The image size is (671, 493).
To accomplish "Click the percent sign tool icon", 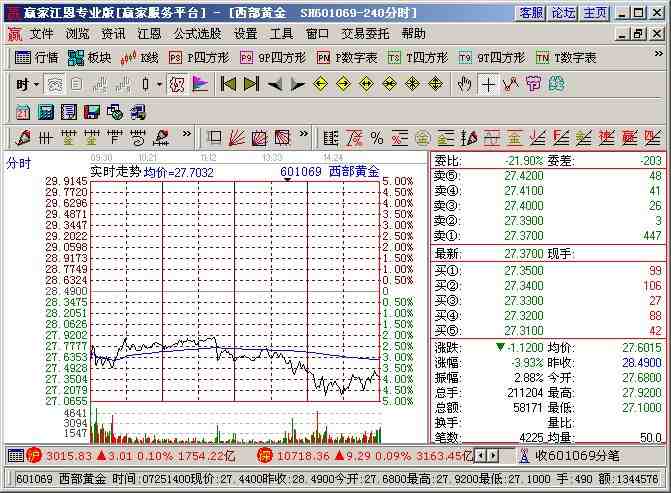I will (x=377, y=138).
